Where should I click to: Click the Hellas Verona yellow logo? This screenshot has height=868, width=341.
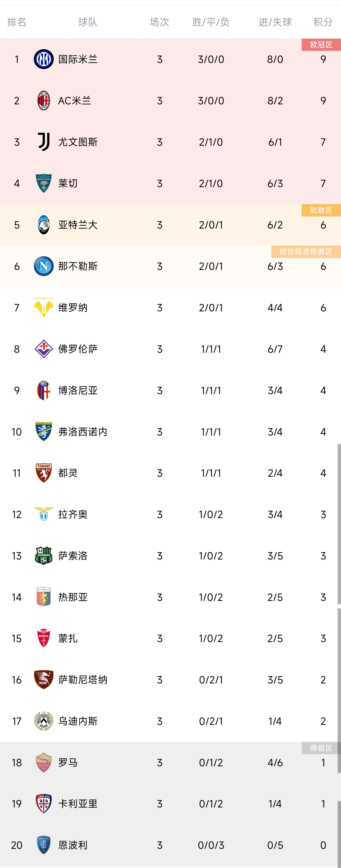(44, 307)
